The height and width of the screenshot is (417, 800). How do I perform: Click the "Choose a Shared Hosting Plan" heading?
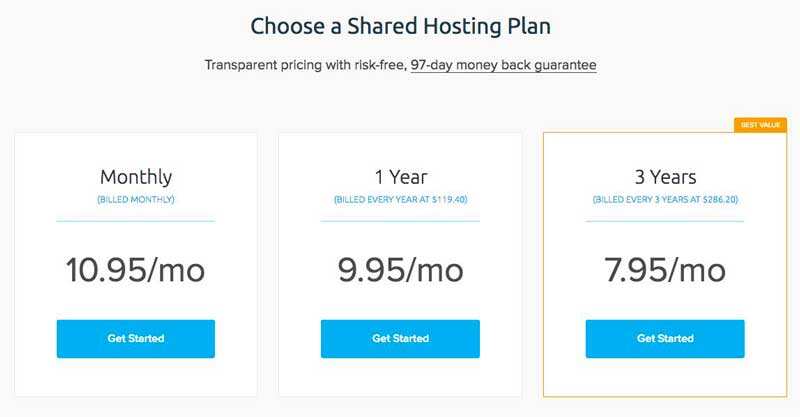(400, 26)
